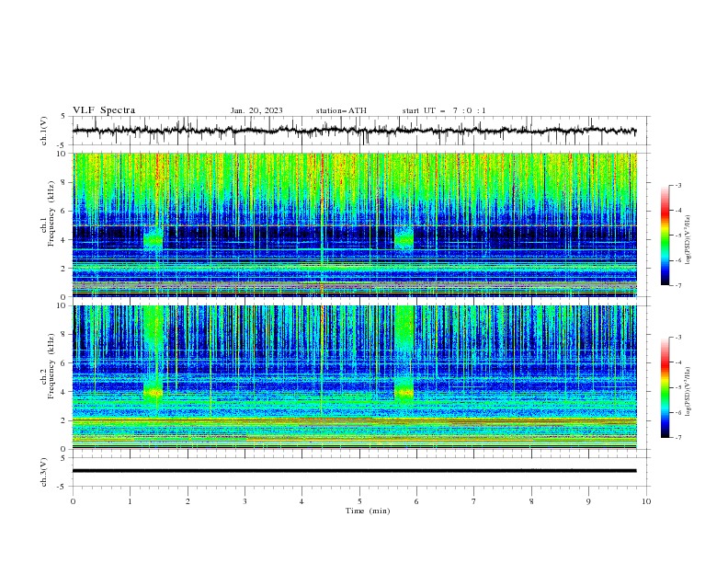Click the "VLF Spectra" plot title
The width and height of the screenshot is (728, 563).
click(104, 110)
